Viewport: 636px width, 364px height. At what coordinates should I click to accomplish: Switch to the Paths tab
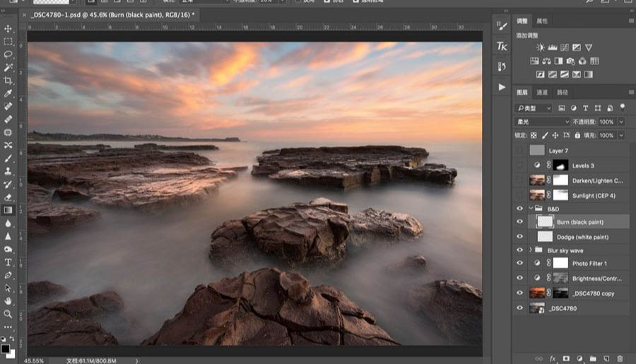click(x=563, y=93)
